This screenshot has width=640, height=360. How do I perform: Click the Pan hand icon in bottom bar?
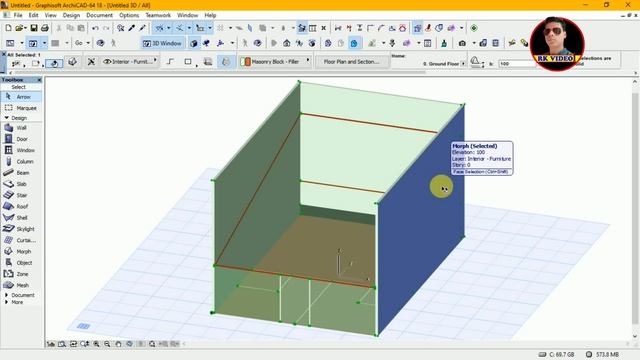[x=118, y=344]
